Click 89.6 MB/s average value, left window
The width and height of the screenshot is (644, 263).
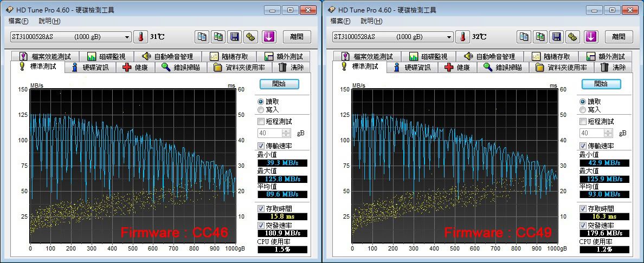tap(282, 194)
